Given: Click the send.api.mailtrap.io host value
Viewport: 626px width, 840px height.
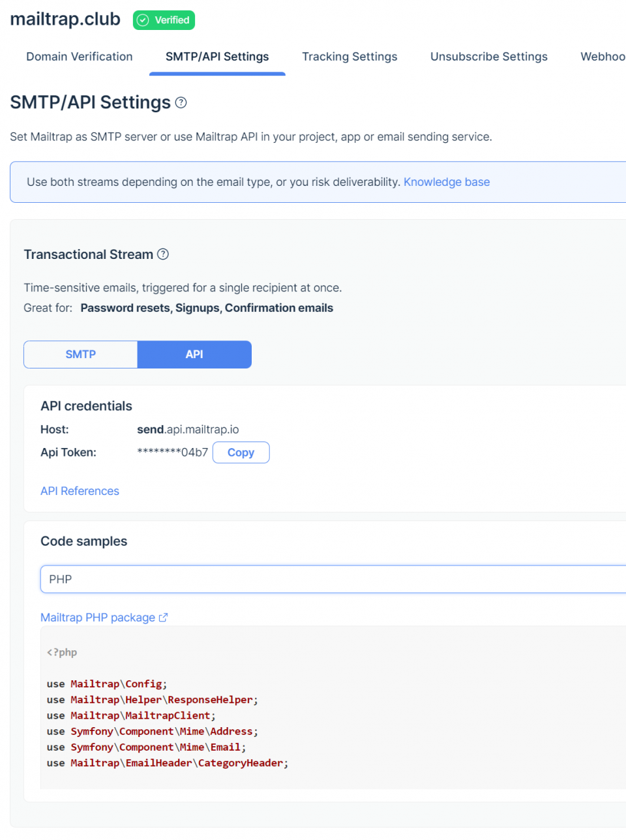Looking at the screenshot, I should pyautogui.click(x=188, y=429).
